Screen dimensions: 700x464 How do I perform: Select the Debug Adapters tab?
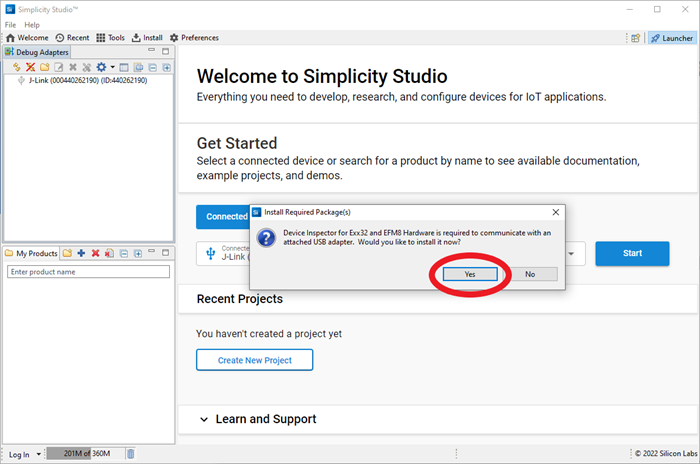tap(37, 52)
